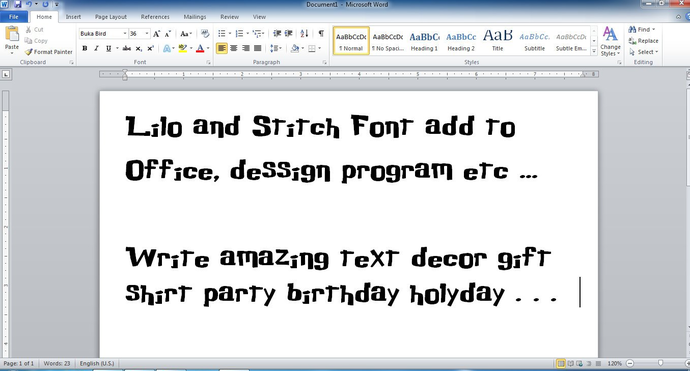Viewport: 690px width, 371px height.
Task: Click the 120% zoom level
Action: click(614, 364)
